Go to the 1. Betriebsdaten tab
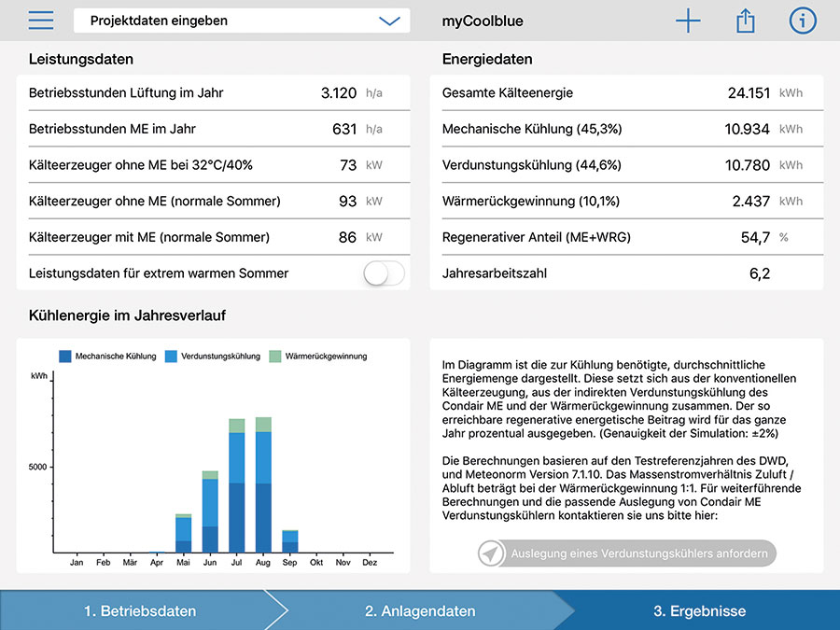 tap(140, 610)
